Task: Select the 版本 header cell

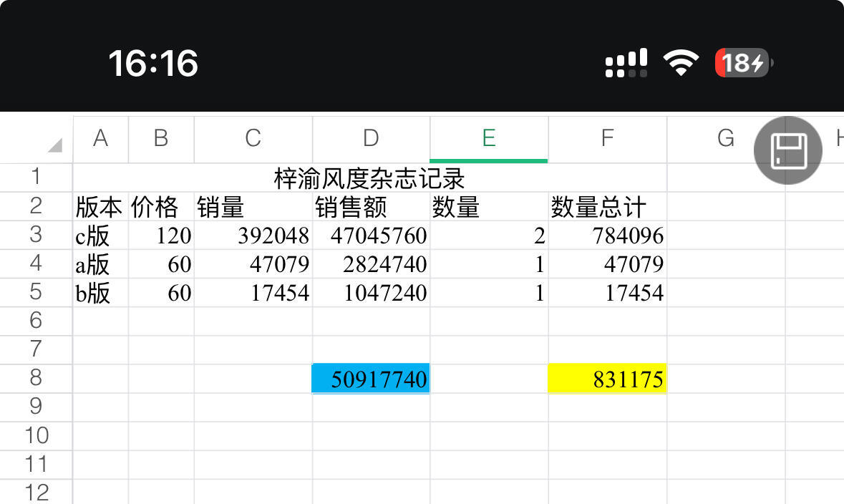Action: pos(101,206)
